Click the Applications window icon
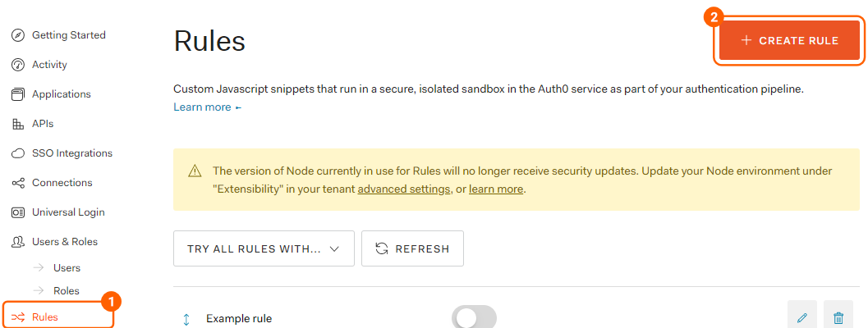Screen dimensions: 868x328 18,94
